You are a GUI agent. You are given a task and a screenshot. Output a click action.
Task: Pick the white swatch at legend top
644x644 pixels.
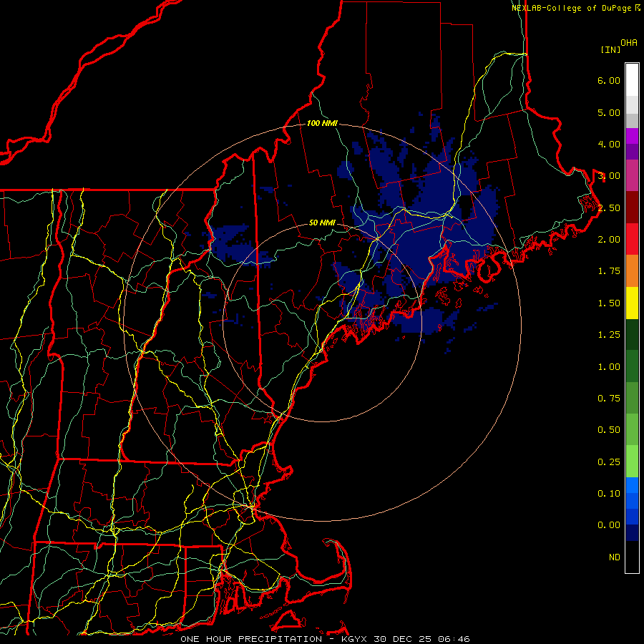pyautogui.click(x=632, y=80)
